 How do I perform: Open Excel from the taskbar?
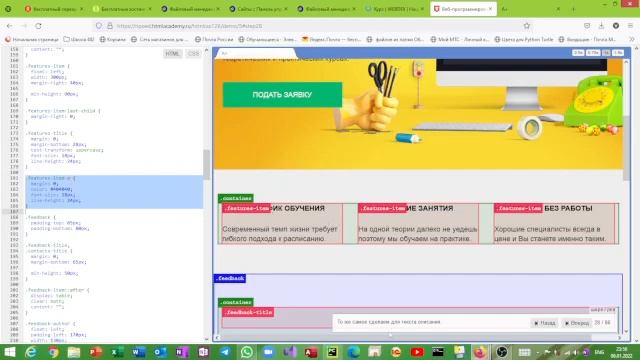pyautogui.click(x=118, y=352)
